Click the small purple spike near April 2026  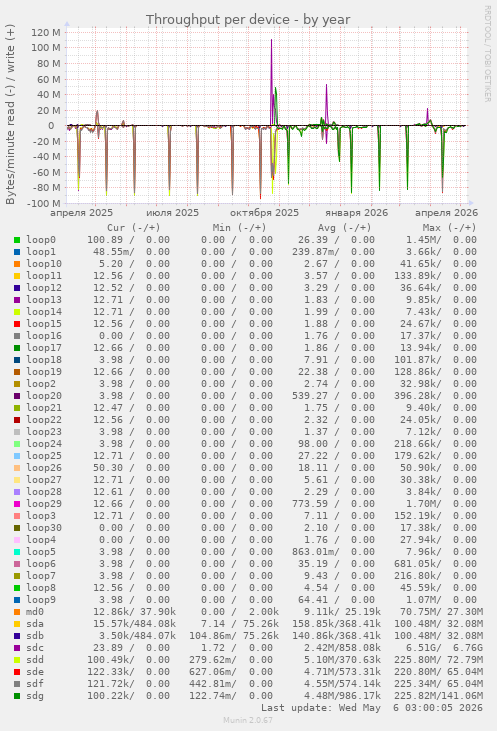(428, 116)
